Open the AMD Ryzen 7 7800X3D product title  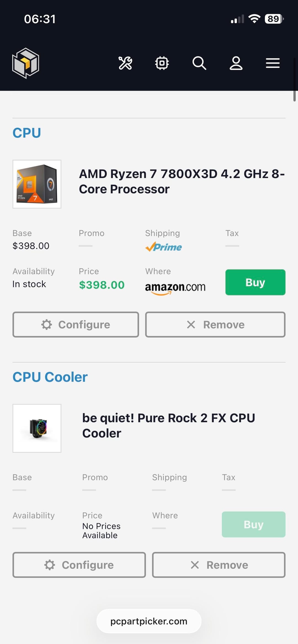[x=182, y=181]
